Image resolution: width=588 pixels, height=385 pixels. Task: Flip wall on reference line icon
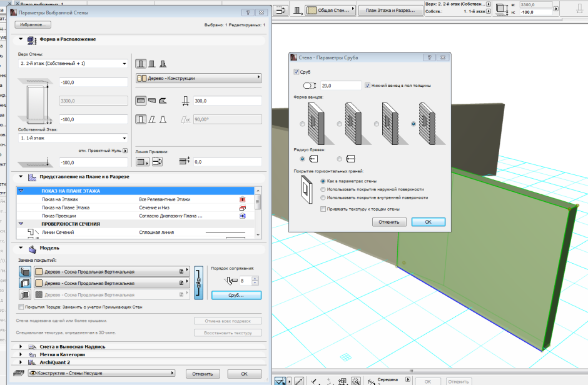click(x=157, y=162)
